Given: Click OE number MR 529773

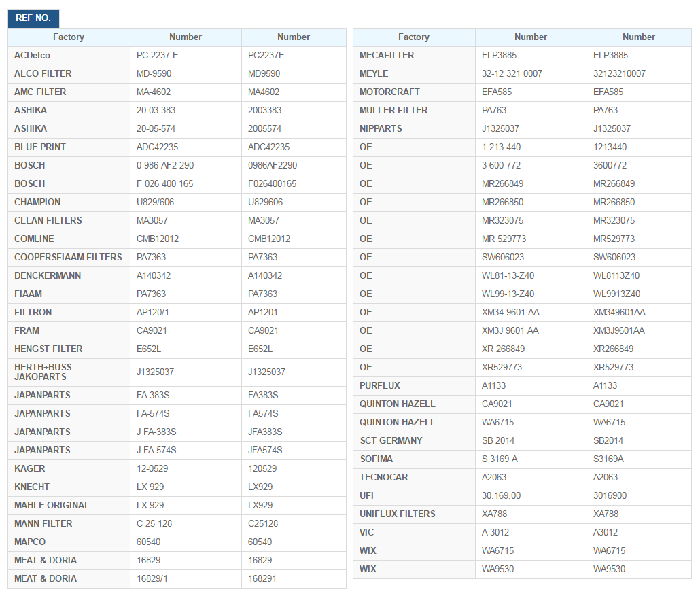Looking at the screenshot, I should [504, 239].
